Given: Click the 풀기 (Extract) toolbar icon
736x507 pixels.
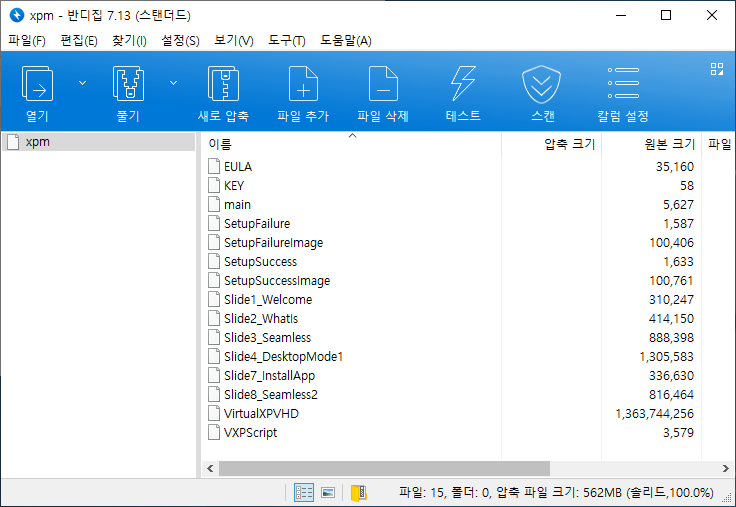Looking at the screenshot, I should click(128, 84).
